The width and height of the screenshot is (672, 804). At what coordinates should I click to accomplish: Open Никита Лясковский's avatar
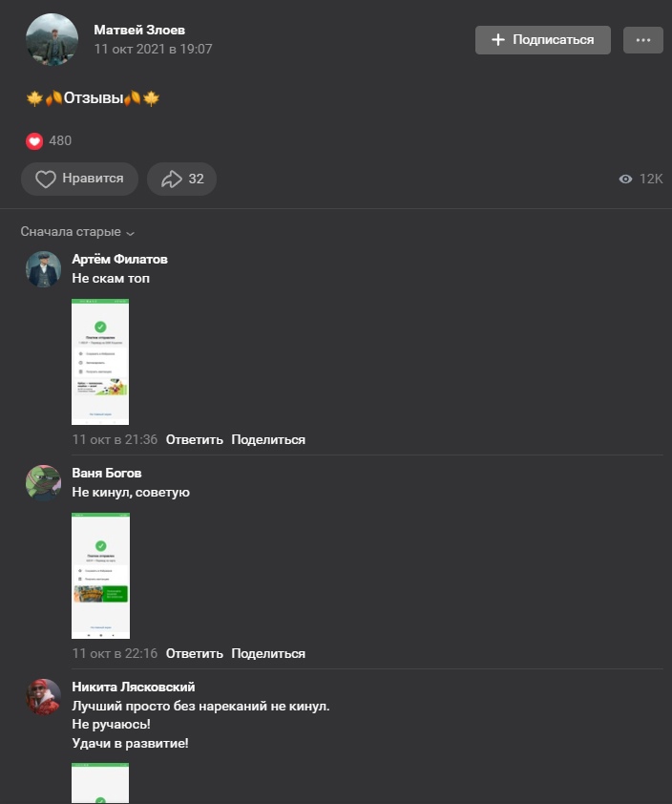coord(44,697)
